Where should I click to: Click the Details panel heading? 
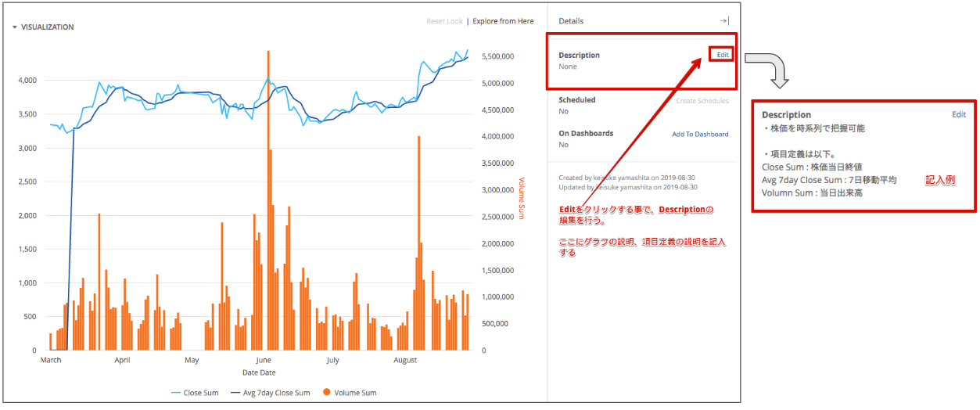tap(571, 21)
